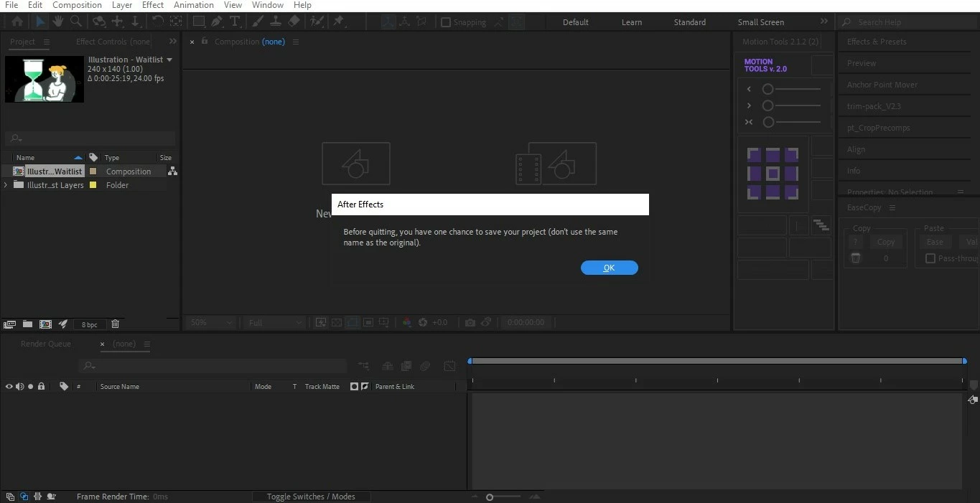Screen dimensions: 980x503
Task: Open the Layer menu
Action: (x=122, y=5)
